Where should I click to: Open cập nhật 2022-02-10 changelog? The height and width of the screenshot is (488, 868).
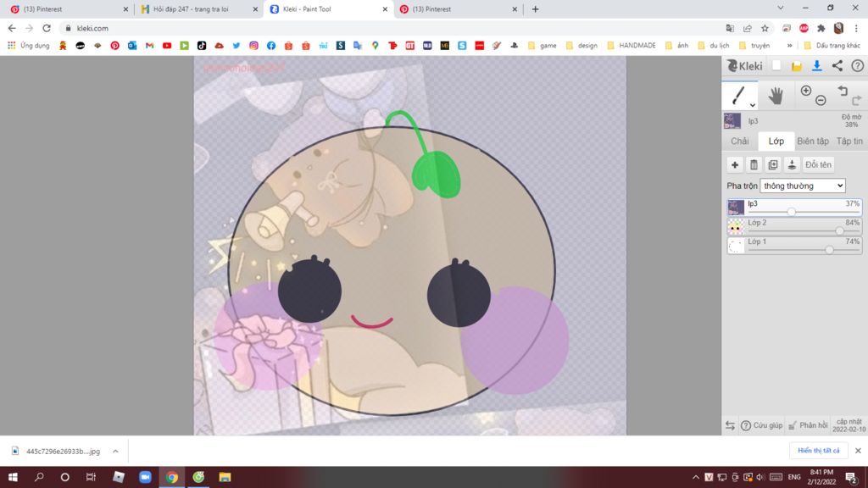[849, 425]
